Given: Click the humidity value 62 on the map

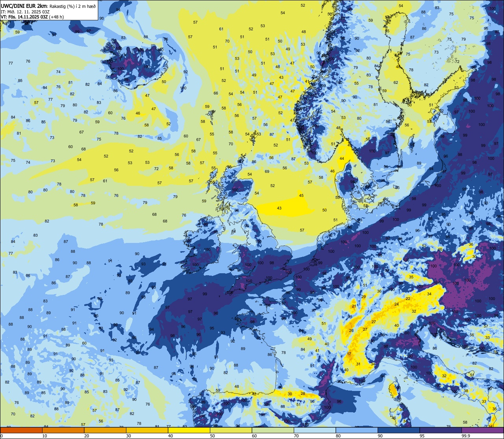Looking at the screenshot, I should pyautogui.click(x=396, y=82).
